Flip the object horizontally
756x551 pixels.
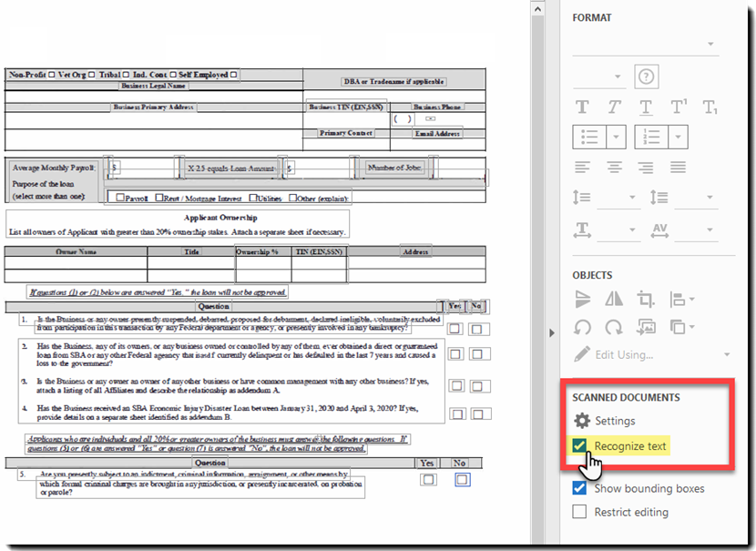(615, 298)
